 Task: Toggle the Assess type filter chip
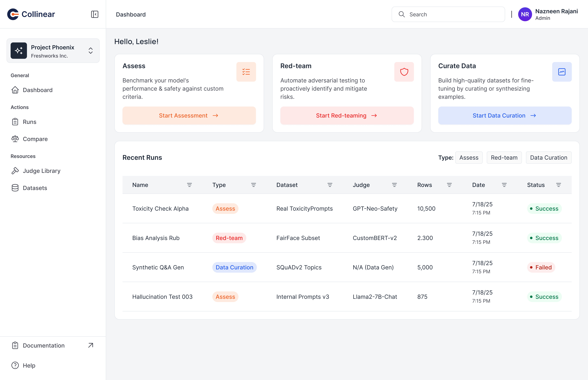(469, 157)
